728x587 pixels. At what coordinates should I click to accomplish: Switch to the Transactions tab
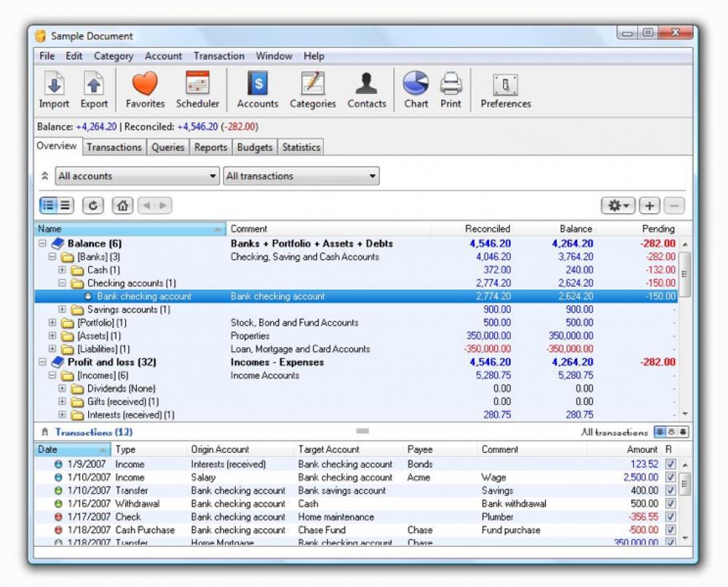tap(114, 146)
